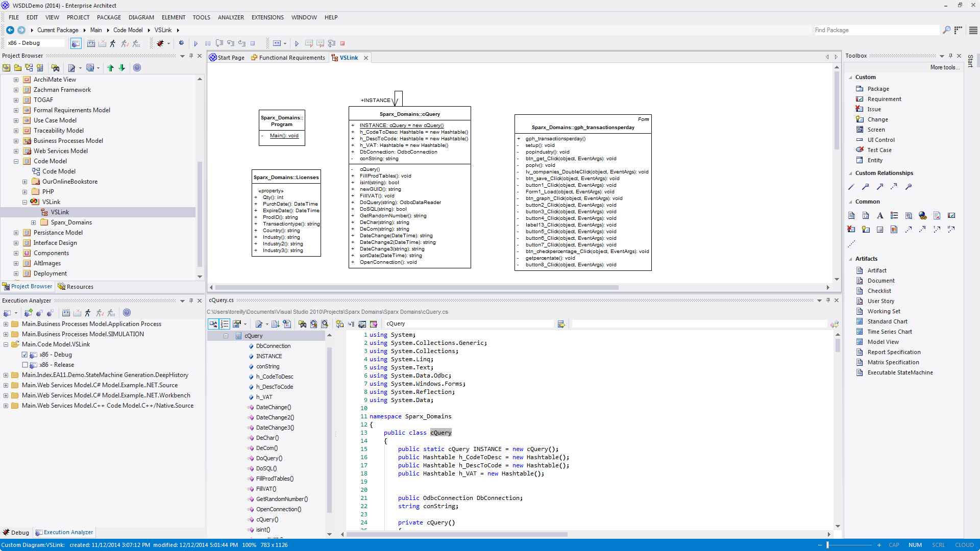Click the magnifier search icon beside Find Package
Viewport: 980px width, 551px height.
click(x=946, y=30)
